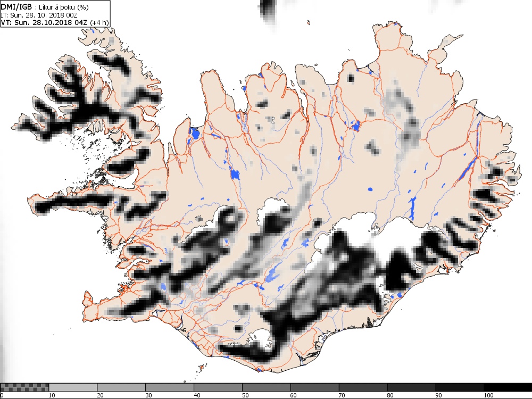Screen dimensions: 532x399
Task: Select the 20–30% legend color segment
Action: pos(121,387)
